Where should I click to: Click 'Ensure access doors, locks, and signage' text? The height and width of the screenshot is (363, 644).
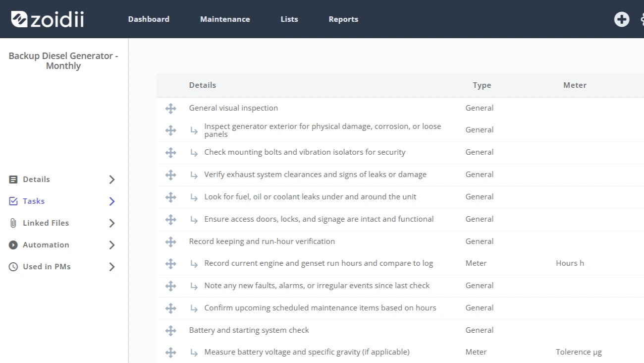[x=319, y=219]
